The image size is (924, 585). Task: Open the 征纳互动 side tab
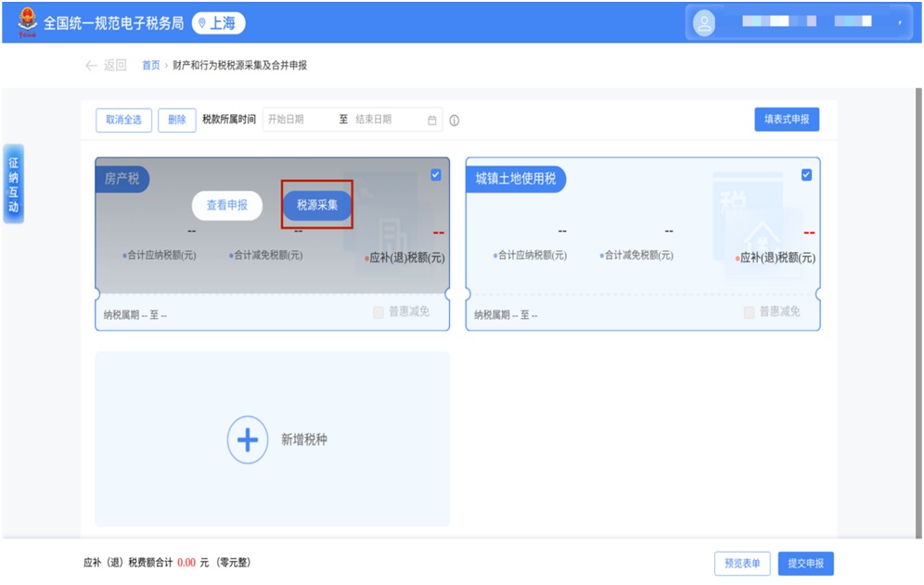click(13, 184)
